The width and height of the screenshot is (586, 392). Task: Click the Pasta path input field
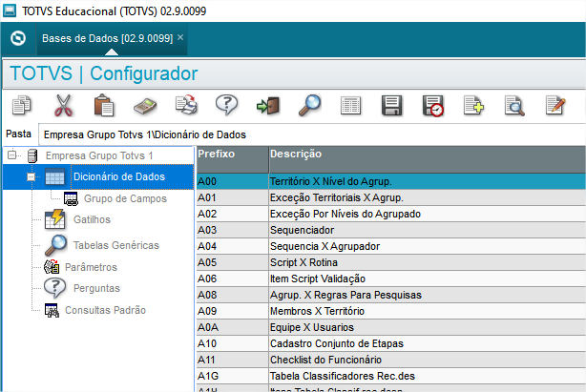[312, 134]
